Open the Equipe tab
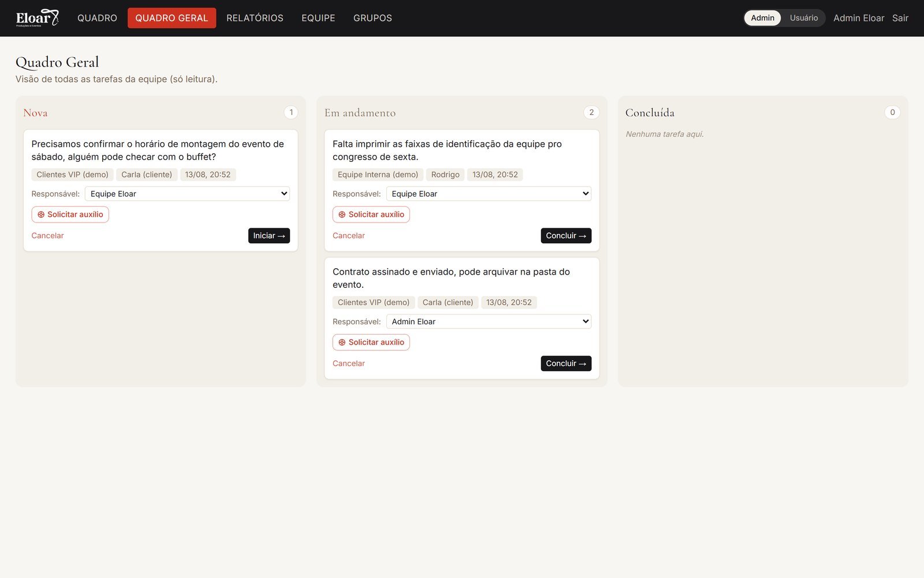 click(318, 18)
